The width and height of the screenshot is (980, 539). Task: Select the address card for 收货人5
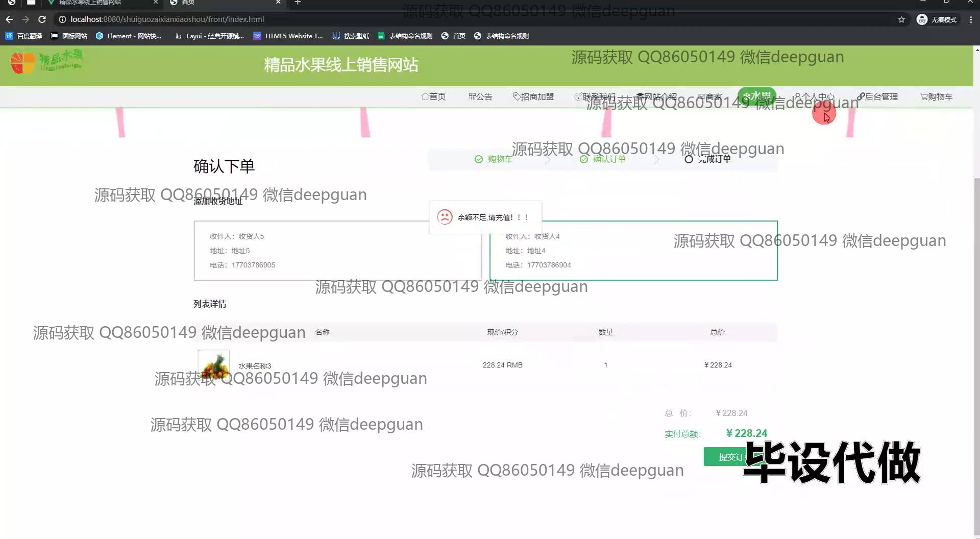point(337,251)
